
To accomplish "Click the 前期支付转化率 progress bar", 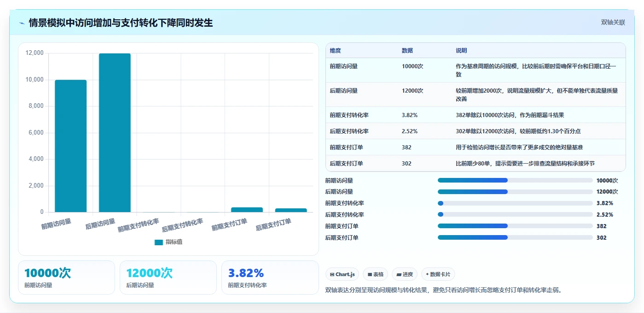I will (x=515, y=203).
